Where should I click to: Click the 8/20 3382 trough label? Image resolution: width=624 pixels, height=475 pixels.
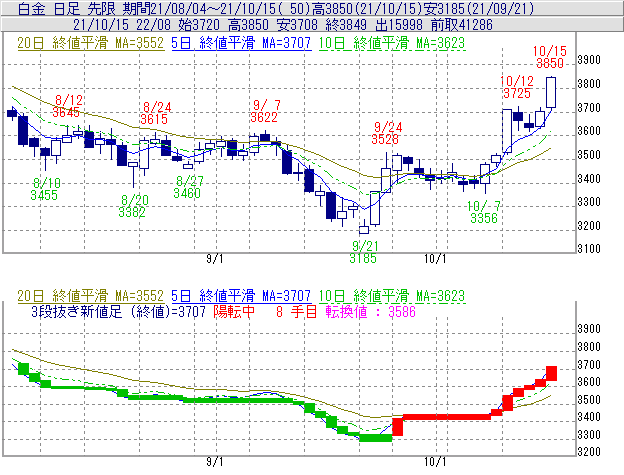point(133,206)
